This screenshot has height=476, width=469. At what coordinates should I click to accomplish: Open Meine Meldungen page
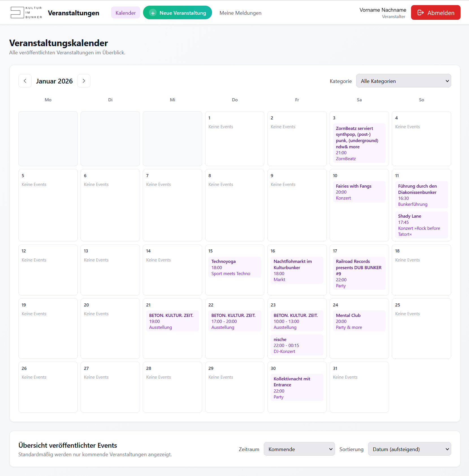(x=240, y=13)
